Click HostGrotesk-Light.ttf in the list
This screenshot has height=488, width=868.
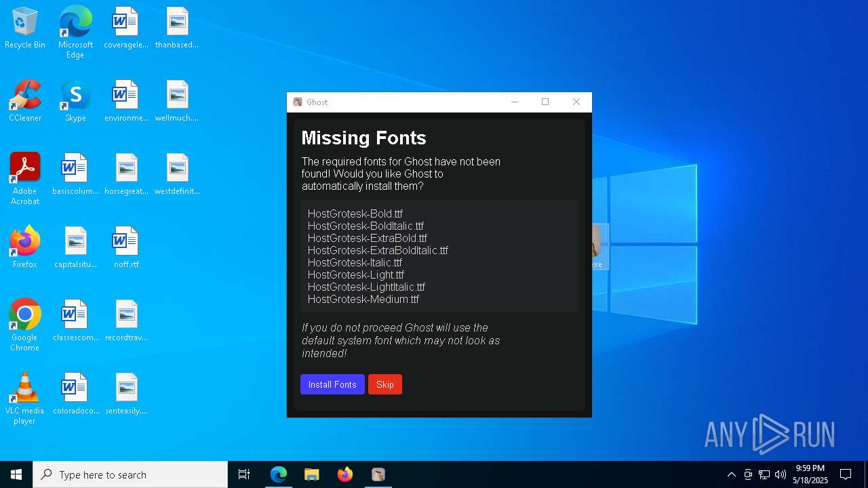pos(355,274)
